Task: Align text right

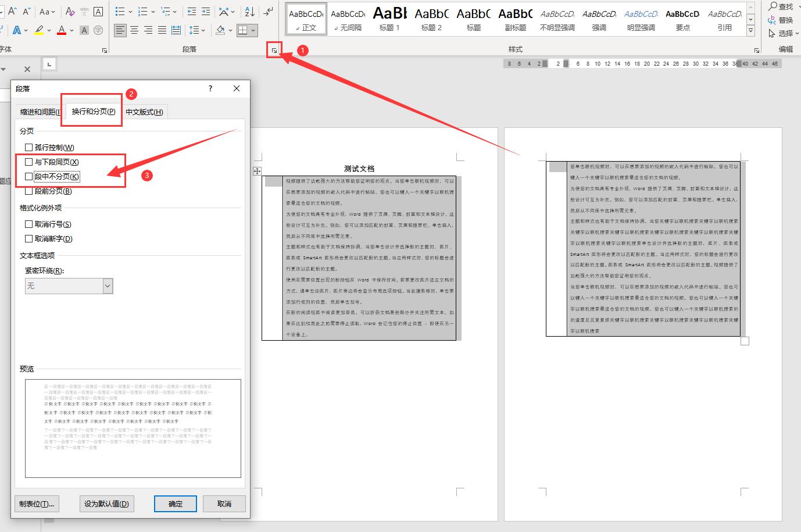Action: [148, 30]
